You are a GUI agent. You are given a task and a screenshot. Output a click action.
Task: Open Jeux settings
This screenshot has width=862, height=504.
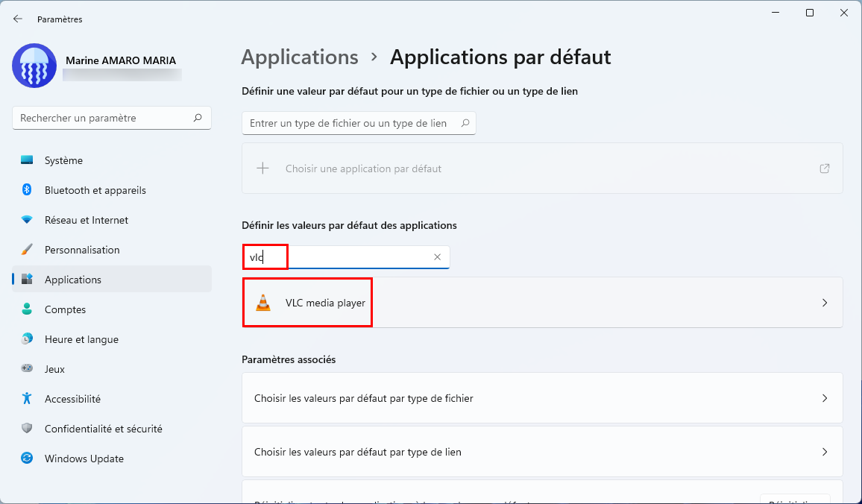click(x=112, y=369)
